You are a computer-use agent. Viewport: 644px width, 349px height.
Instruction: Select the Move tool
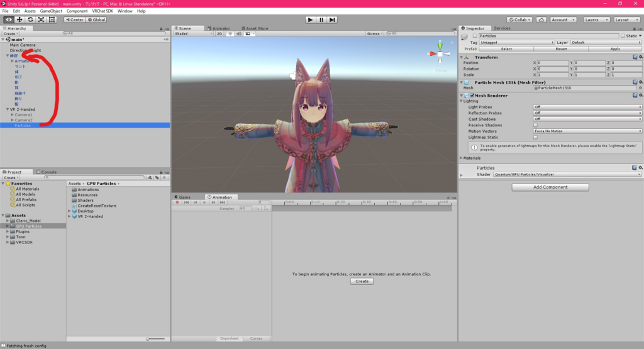tap(19, 19)
